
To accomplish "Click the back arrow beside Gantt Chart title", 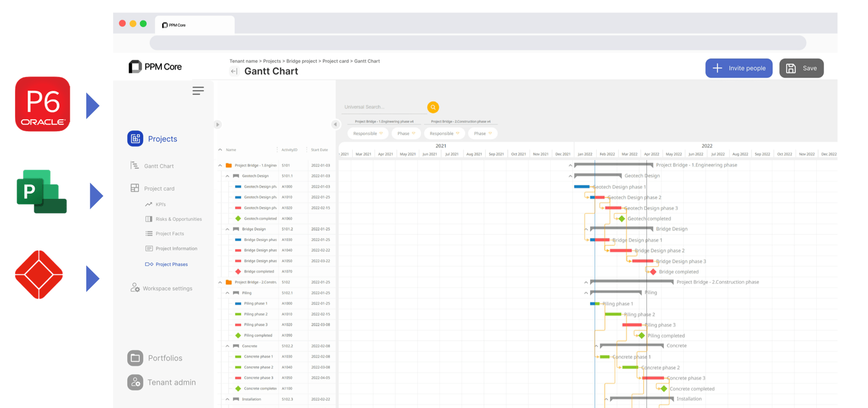I will pyautogui.click(x=234, y=71).
